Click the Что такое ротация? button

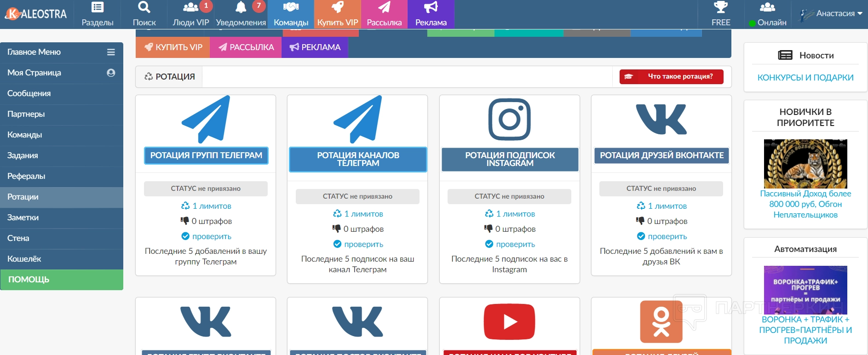[672, 77]
